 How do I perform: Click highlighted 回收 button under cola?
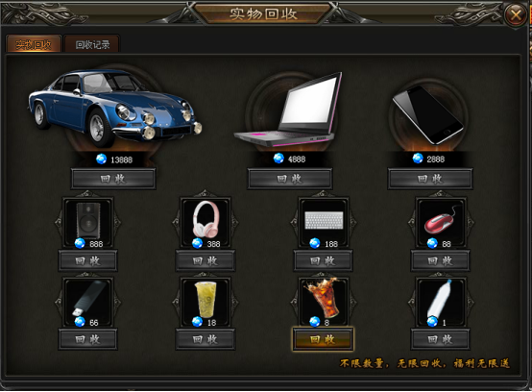[x=323, y=339]
